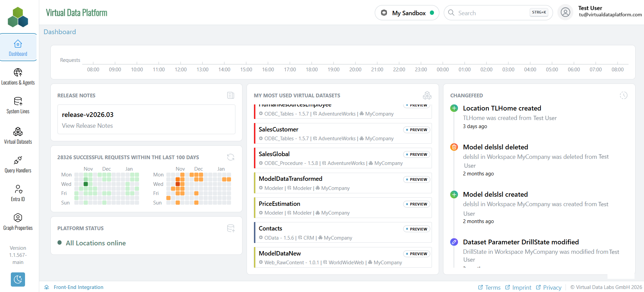This screenshot has width=644, height=292.
Task: Open the My Sandbox environment selector
Action: pyautogui.click(x=407, y=13)
